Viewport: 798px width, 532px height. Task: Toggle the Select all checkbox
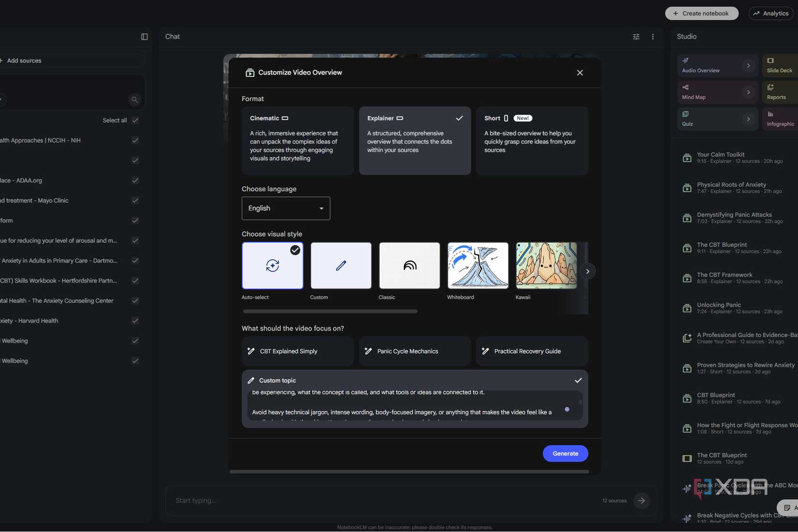click(x=135, y=120)
